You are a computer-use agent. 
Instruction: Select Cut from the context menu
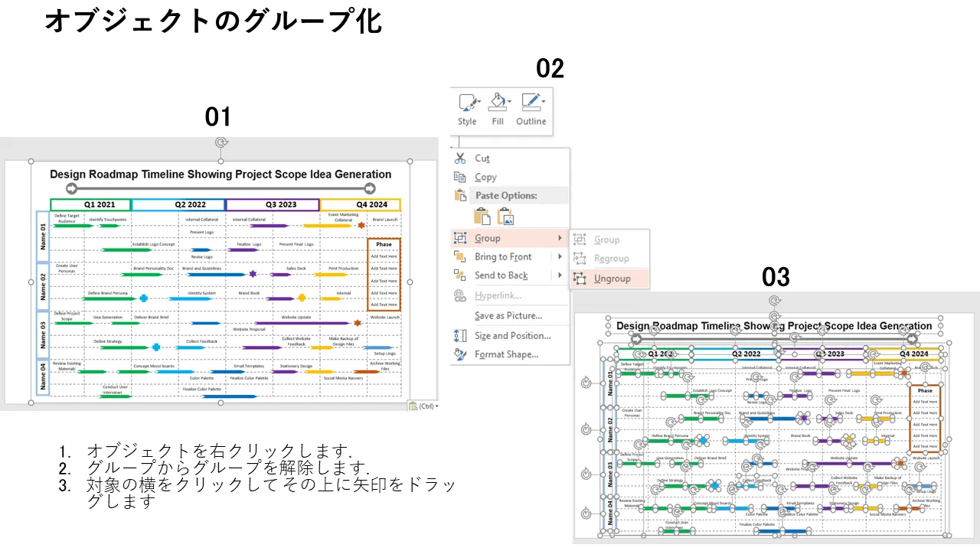482,158
